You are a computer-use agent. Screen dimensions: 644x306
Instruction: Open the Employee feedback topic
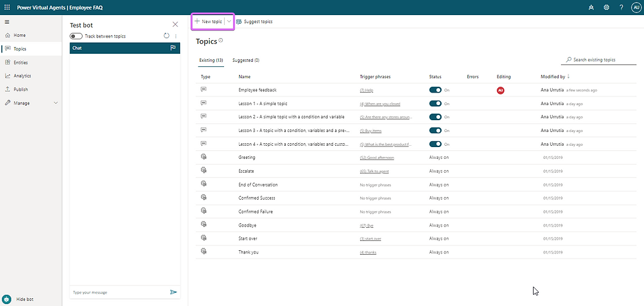coord(258,90)
